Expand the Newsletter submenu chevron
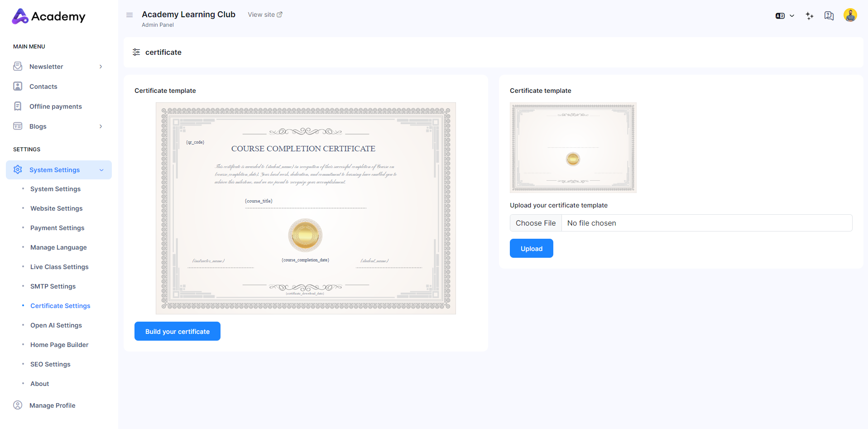 [101, 67]
